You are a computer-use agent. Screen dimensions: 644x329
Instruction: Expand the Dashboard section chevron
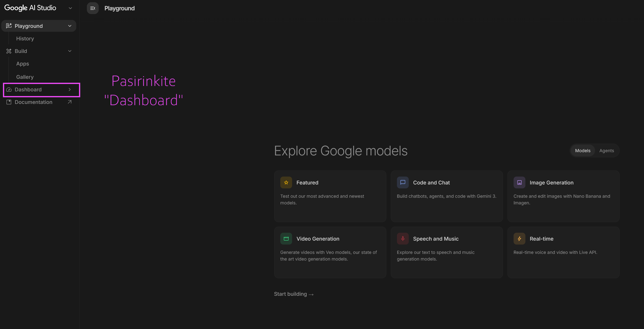[x=70, y=90]
